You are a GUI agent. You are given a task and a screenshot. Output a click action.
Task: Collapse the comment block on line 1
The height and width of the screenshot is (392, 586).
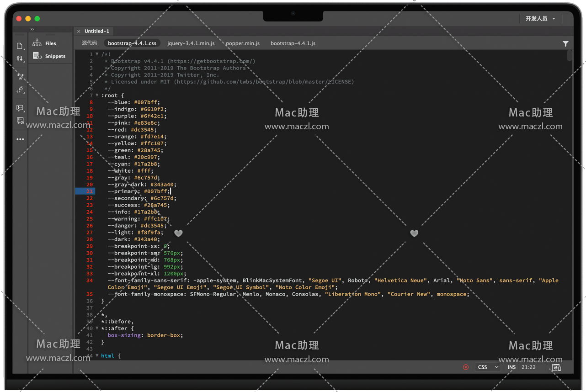(97, 54)
